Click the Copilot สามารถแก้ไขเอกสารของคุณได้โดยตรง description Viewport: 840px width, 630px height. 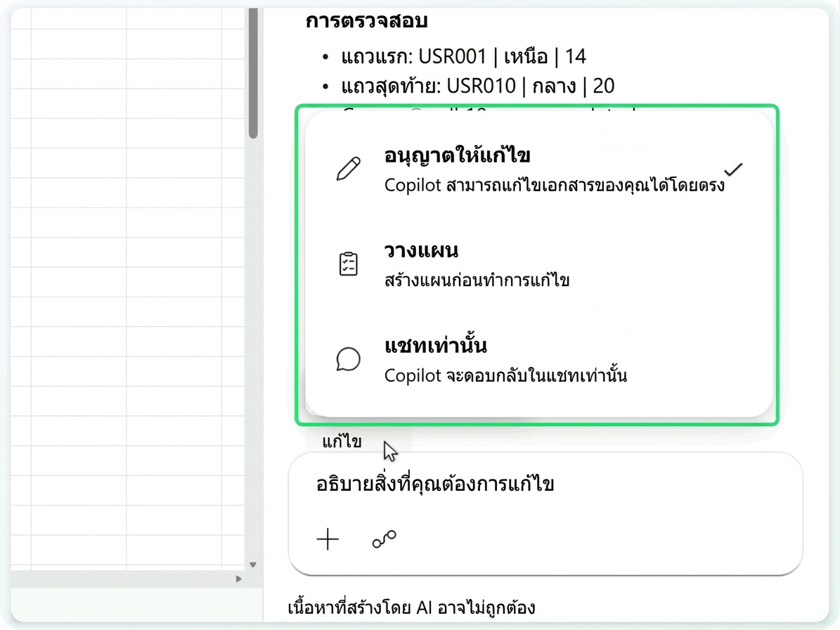pyautogui.click(x=555, y=186)
